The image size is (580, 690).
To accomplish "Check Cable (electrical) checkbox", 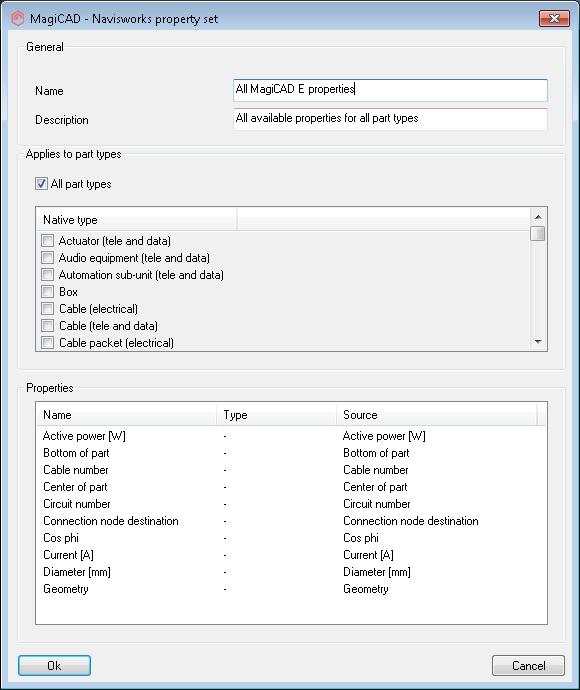I will [47, 309].
